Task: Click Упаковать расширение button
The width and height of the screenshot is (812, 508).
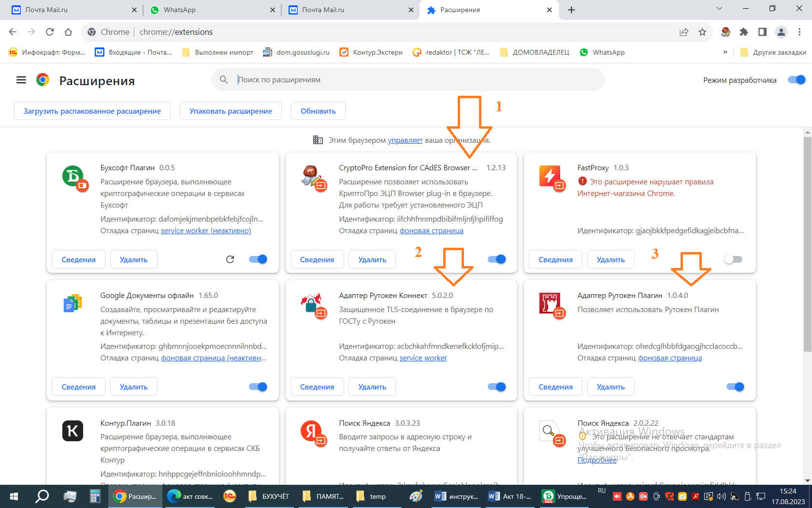Action: [231, 111]
